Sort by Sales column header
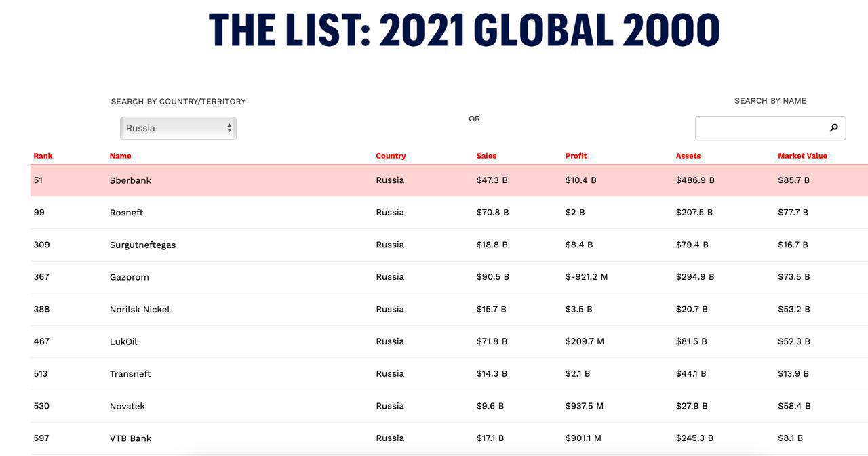868x456 pixels. (486, 156)
